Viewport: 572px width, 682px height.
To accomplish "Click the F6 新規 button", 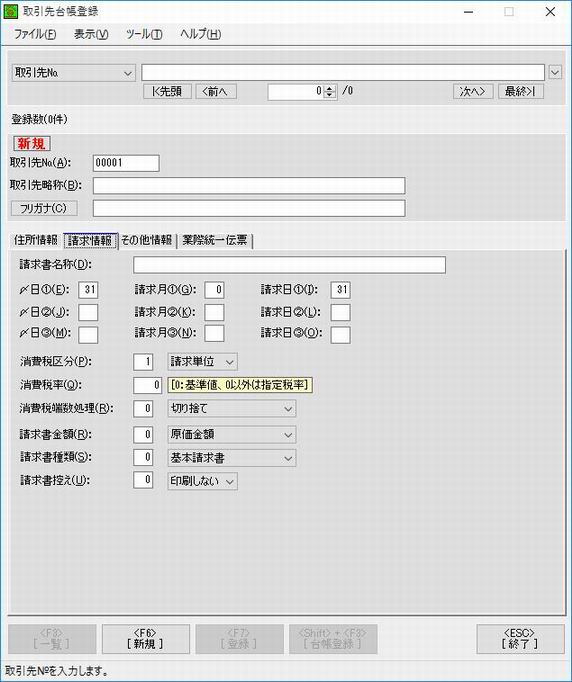I will [146, 639].
